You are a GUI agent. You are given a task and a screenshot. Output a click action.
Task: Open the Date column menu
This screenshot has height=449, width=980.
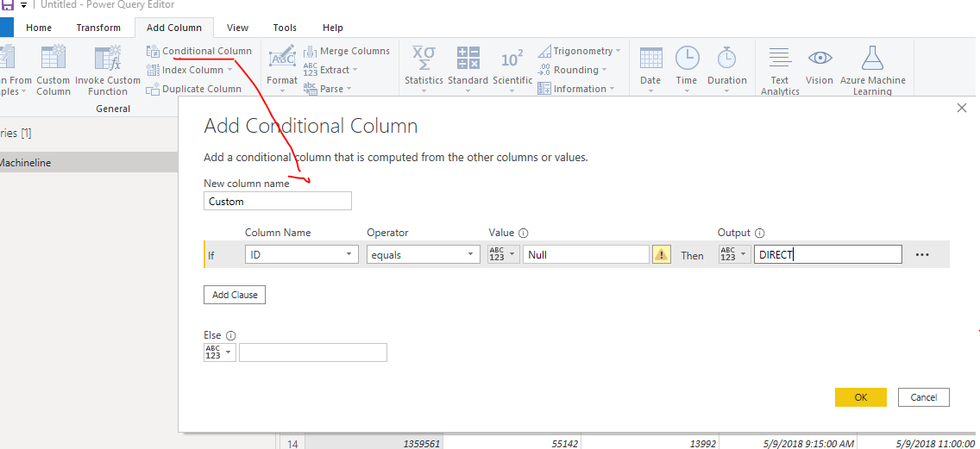(650, 69)
